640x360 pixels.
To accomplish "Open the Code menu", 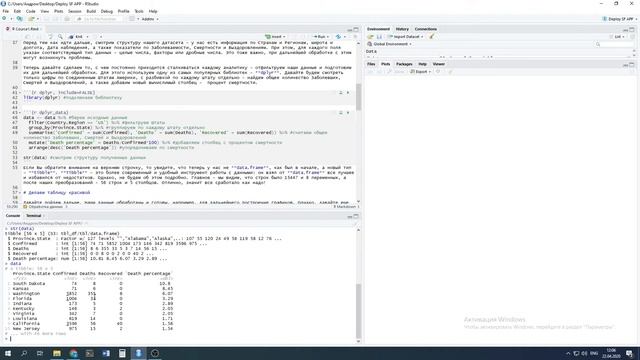I will click(x=31, y=11).
